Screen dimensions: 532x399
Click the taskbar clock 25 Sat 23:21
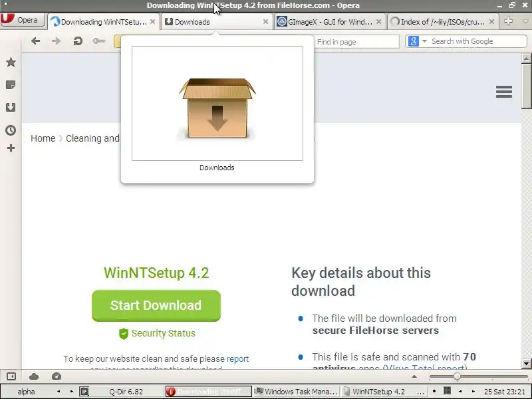505,392
